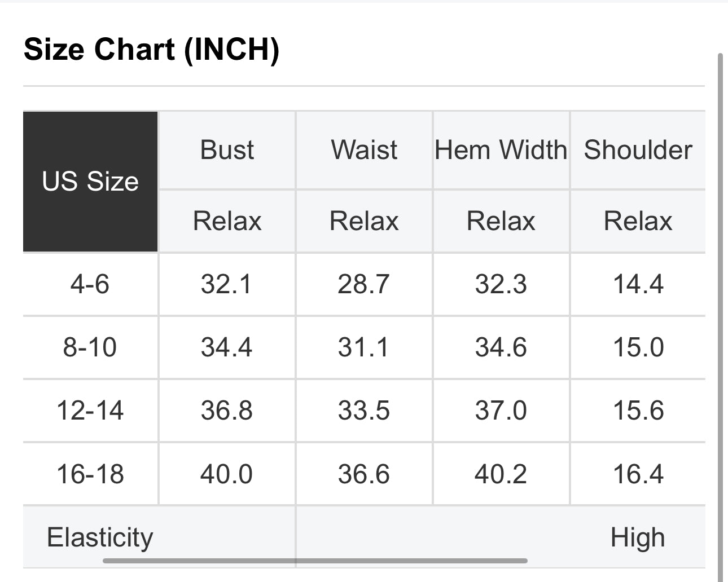This screenshot has width=728, height=582.
Task: Click the Shoulder column header
Action: (x=638, y=150)
